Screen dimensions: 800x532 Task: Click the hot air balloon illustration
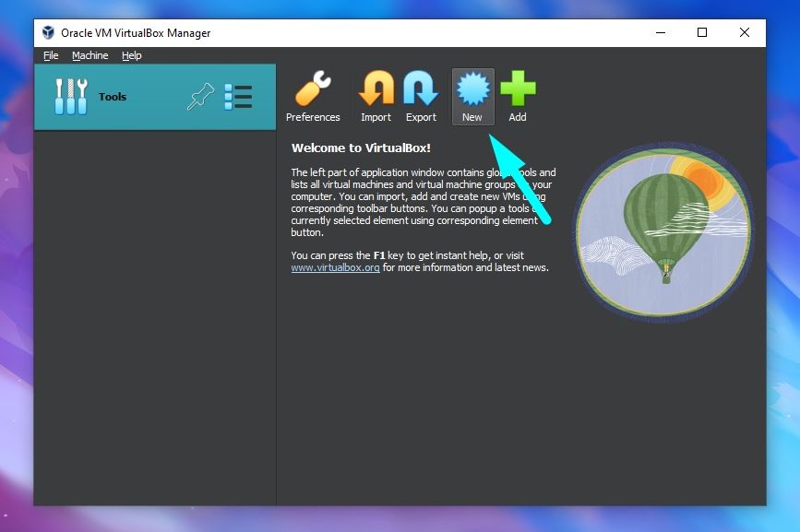pyautogui.click(x=663, y=233)
